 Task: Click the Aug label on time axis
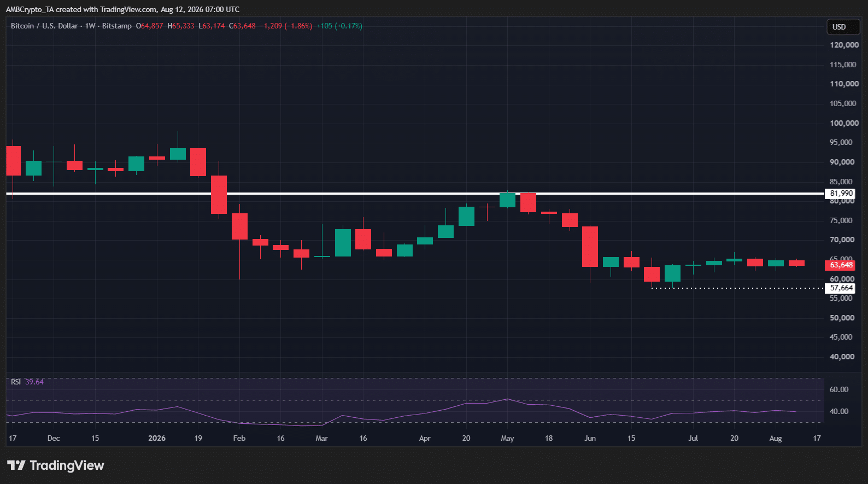click(776, 438)
